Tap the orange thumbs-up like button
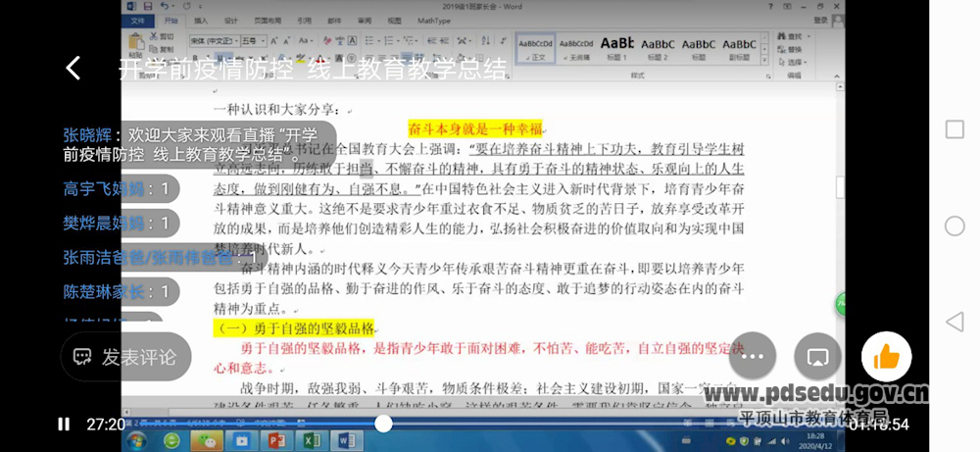 click(x=886, y=357)
